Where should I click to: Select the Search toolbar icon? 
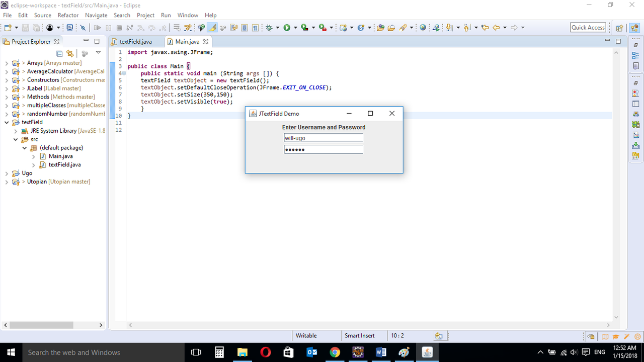(404, 27)
